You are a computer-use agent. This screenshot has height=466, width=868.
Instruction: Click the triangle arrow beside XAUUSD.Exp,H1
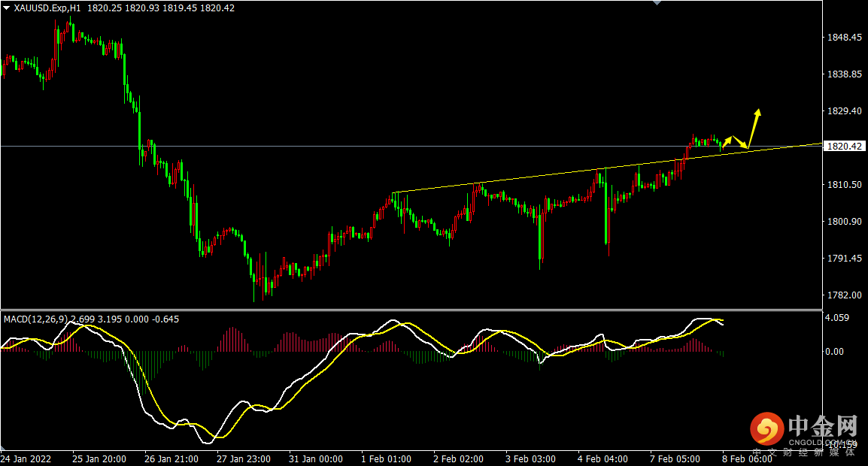click(x=7, y=8)
